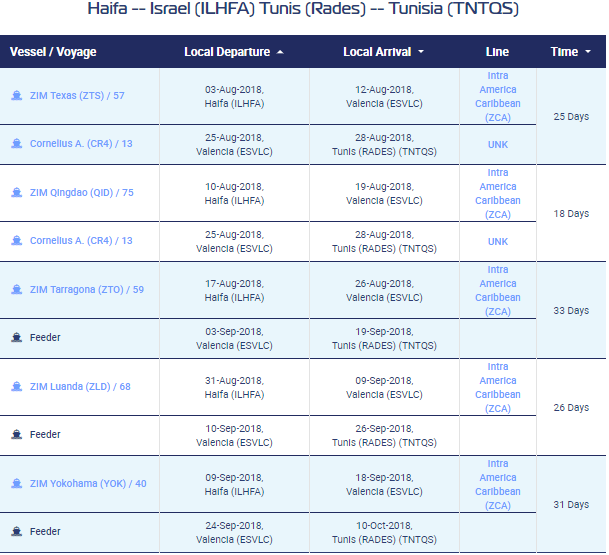Click arrival cell 26-Aug-2018, Valencia (ESVLC)
Image resolution: width=609 pixels, height=555 pixels.
coord(384,291)
